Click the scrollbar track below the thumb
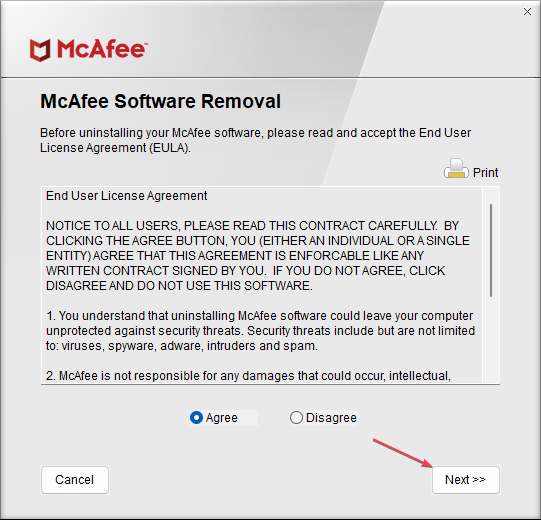 coord(491,340)
